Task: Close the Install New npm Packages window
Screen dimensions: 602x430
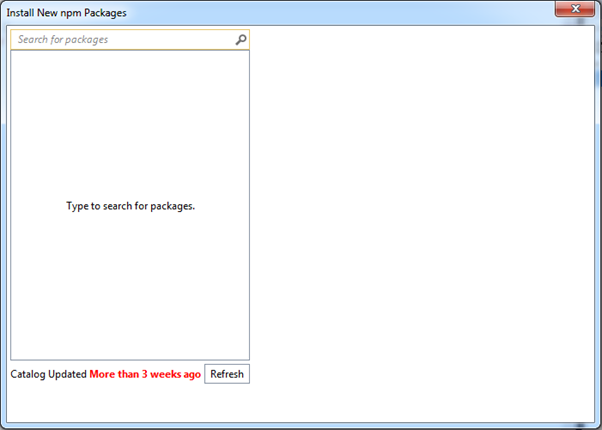Action: click(x=575, y=9)
